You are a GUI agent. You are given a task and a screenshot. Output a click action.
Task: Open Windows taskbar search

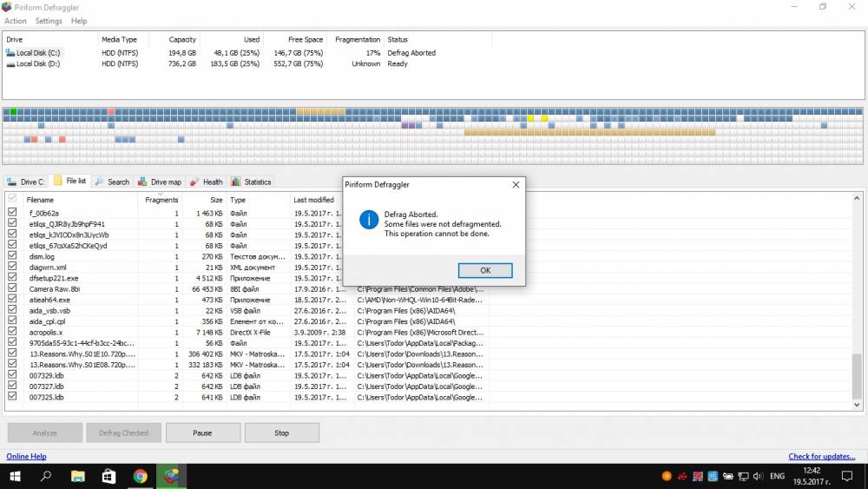coord(47,476)
